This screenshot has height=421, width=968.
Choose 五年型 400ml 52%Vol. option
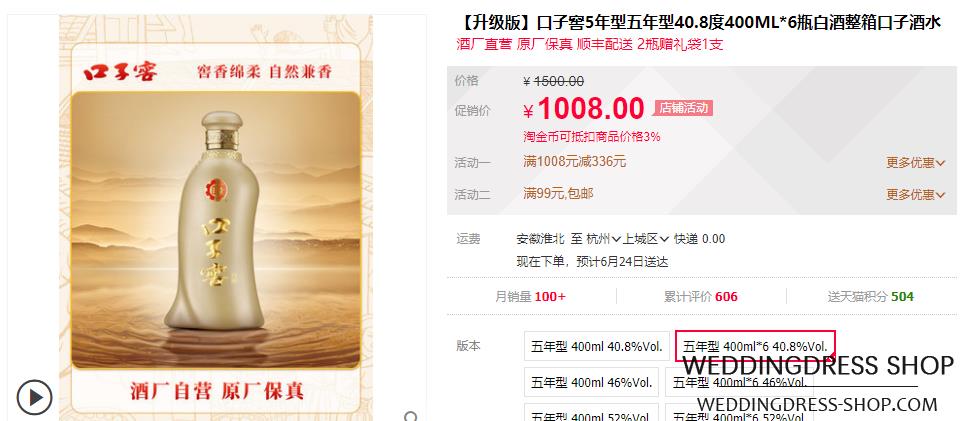[x=591, y=413]
